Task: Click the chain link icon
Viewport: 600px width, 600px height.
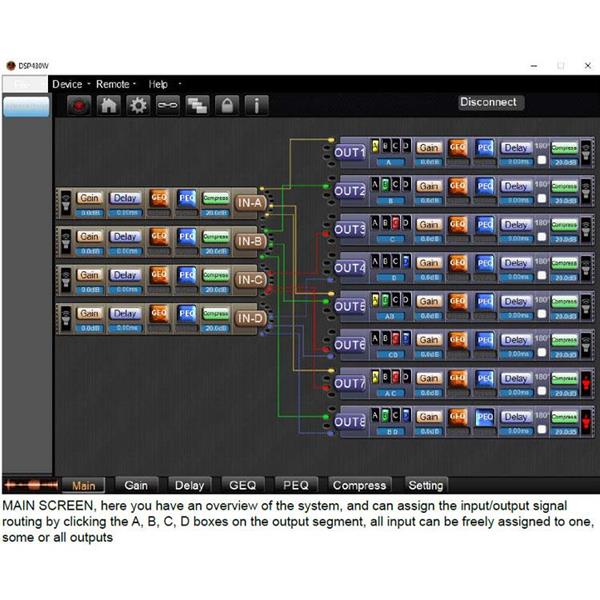Action: [x=166, y=104]
